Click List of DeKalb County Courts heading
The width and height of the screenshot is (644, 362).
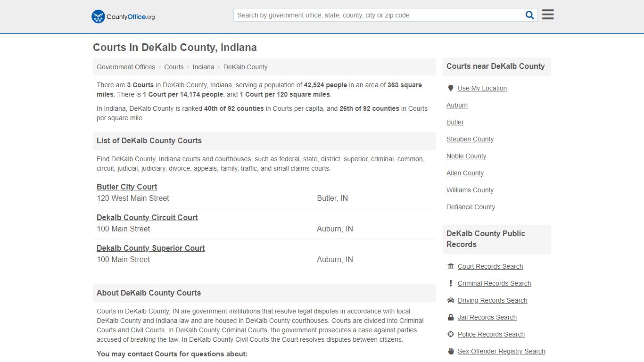coord(149,140)
